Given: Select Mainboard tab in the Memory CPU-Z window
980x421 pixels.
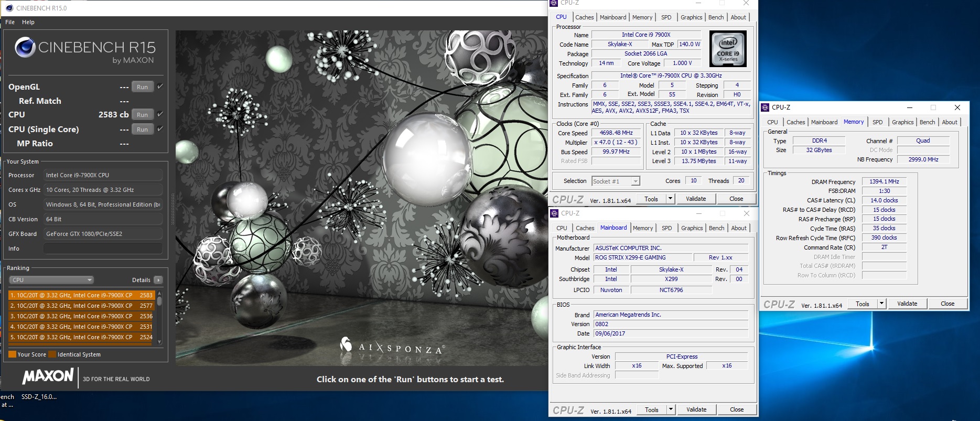Looking at the screenshot, I should tap(824, 122).
